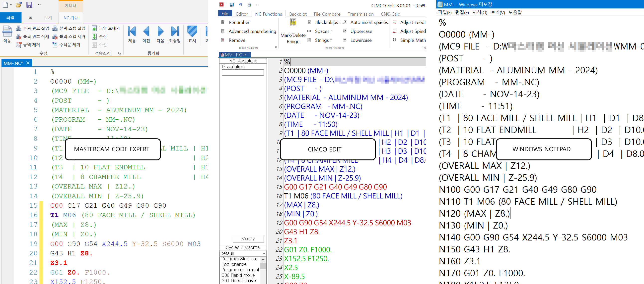The image size is (644, 284).
Task: Click the Save icon in Mastercam toolbar
Action: pyautogui.click(x=29, y=5)
